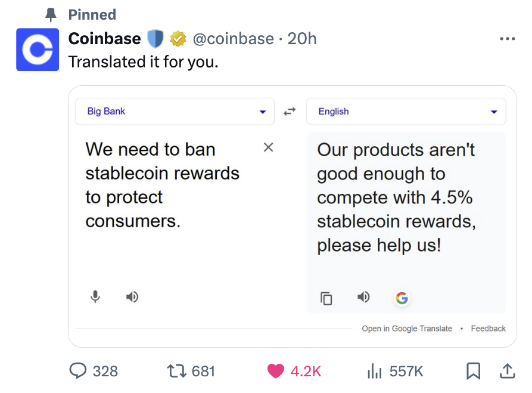
Task: Toggle bookmark on this tweet
Action: tap(473, 371)
